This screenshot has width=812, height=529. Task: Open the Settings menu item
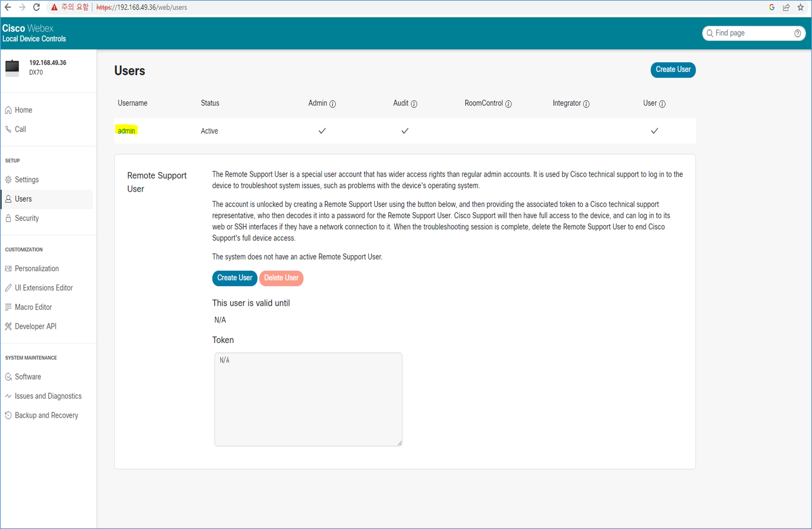[26, 179]
